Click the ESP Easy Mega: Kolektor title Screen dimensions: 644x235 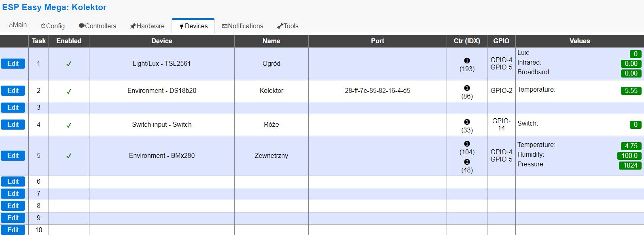point(54,7)
